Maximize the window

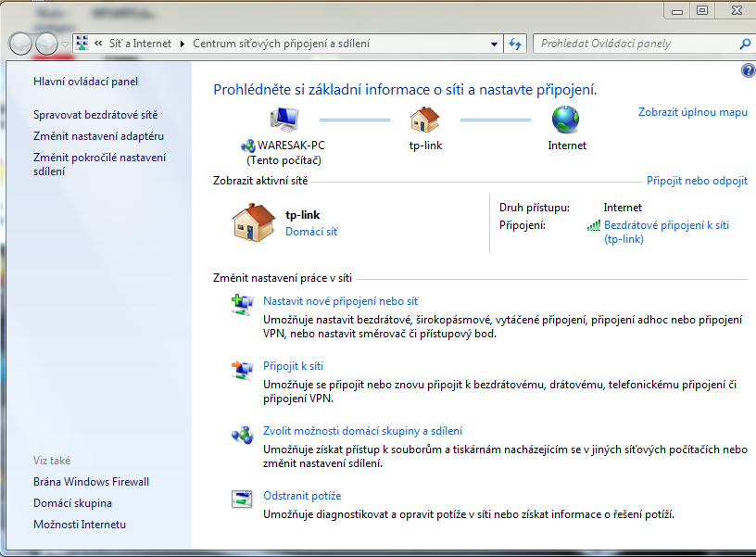click(702, 10)
